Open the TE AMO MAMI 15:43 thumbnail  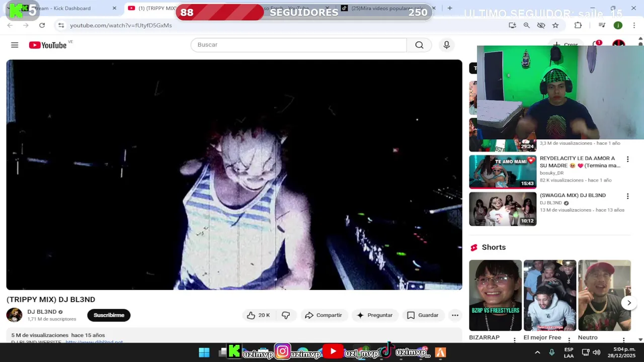[503, 171]
